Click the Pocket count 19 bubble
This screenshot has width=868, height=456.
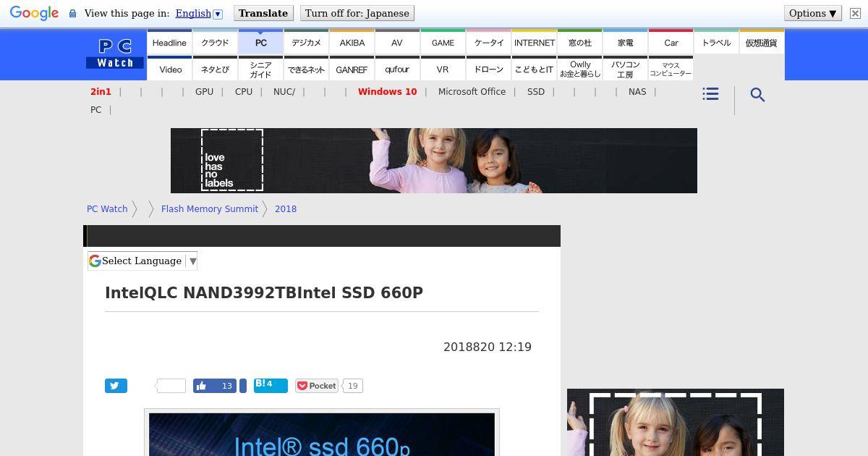(353, 386)
